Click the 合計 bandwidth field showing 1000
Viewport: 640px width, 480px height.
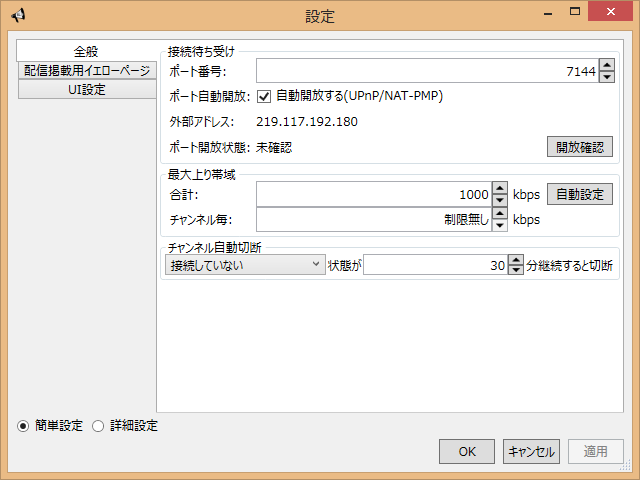374,194
